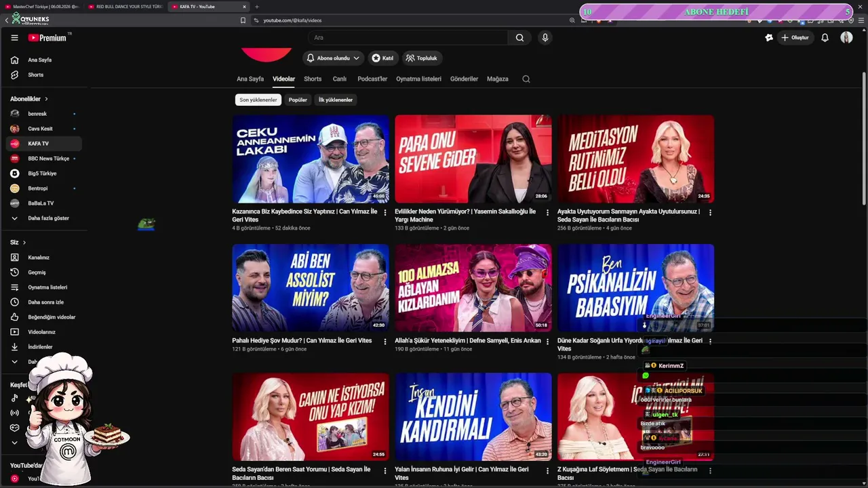The height and width of the screenshot is (488, 868).
Task: Open the account avatar menu
Action: [846, 38]
